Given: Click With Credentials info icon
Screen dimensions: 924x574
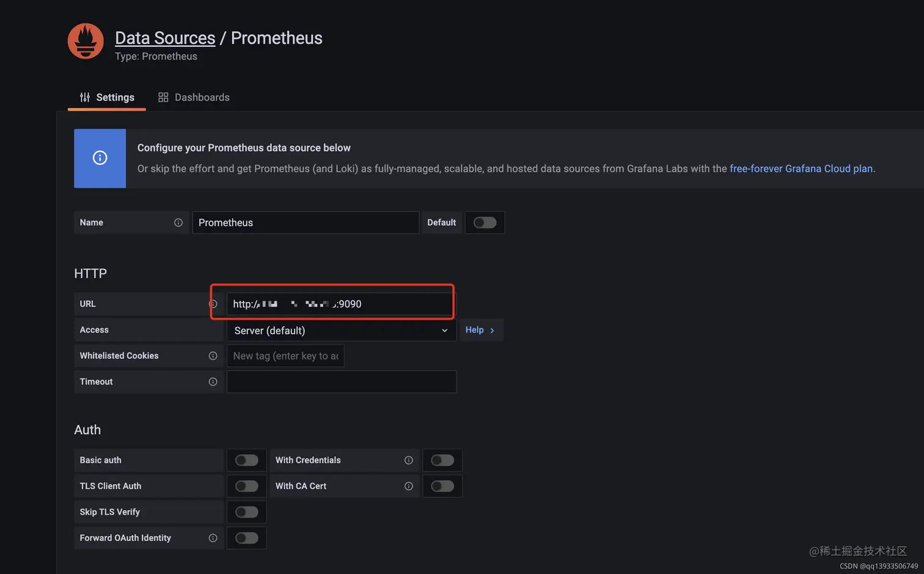Looking at the screenshot, I should pos(409,460).
